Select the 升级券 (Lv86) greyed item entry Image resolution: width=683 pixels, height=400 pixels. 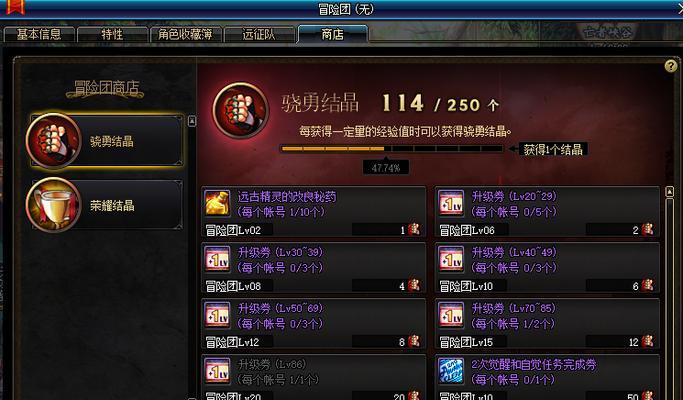314,377
